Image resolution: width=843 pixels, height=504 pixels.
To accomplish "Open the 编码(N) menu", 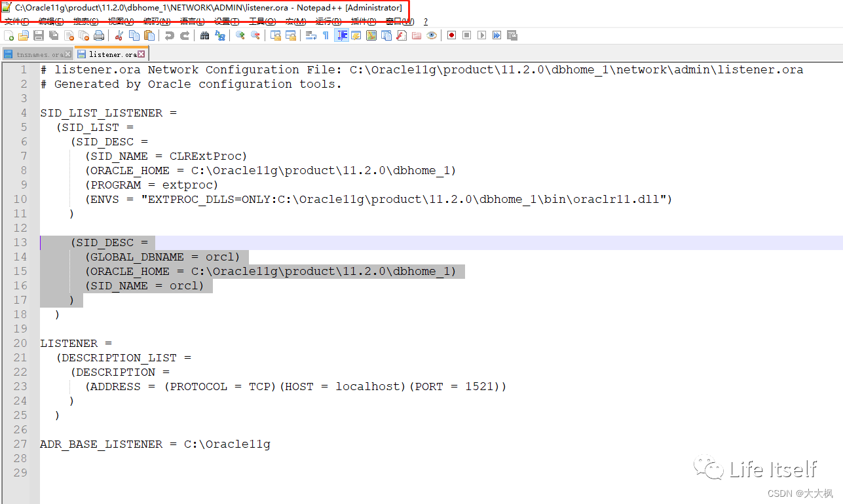I will pyautogui.click(x=157, y=22).
